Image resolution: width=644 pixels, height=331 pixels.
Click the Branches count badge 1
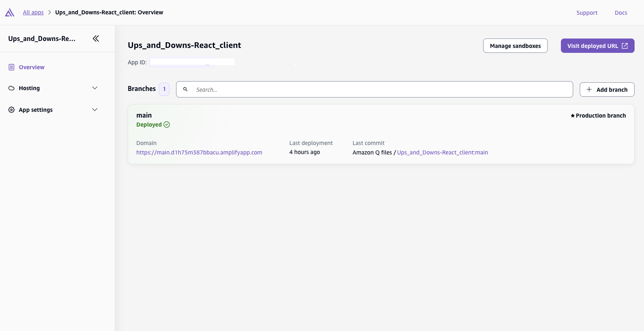pyautogui.click(x=164, y=89)
